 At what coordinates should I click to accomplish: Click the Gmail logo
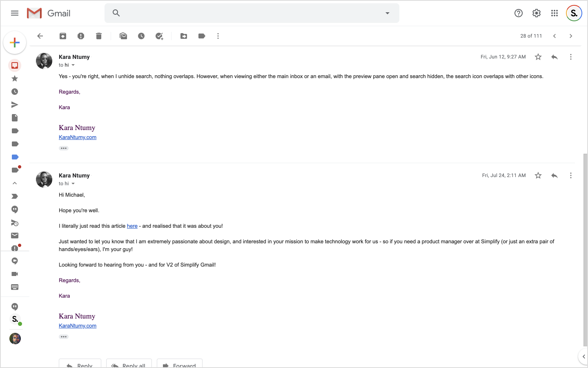49,13
